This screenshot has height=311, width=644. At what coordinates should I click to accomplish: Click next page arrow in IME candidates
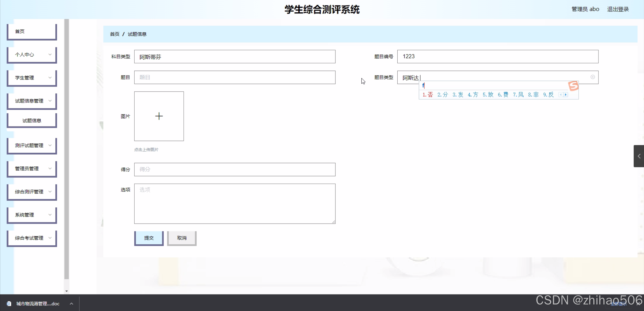[566, 95]
